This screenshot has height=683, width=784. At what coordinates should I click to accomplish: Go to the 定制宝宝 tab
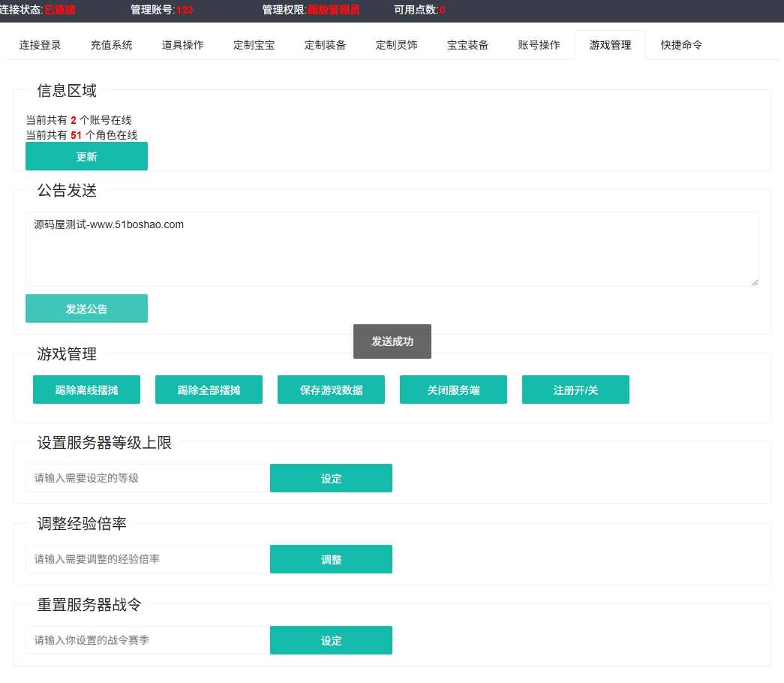(254, 45)
